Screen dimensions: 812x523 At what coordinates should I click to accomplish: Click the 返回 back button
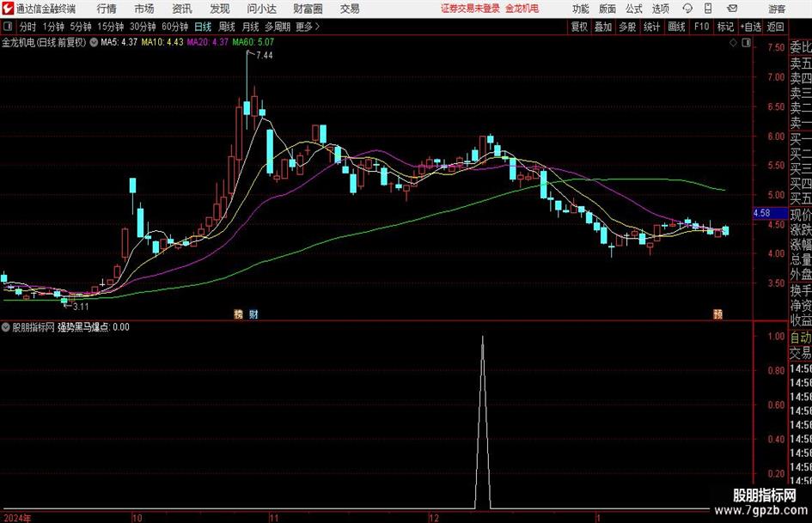pos(775,27)
